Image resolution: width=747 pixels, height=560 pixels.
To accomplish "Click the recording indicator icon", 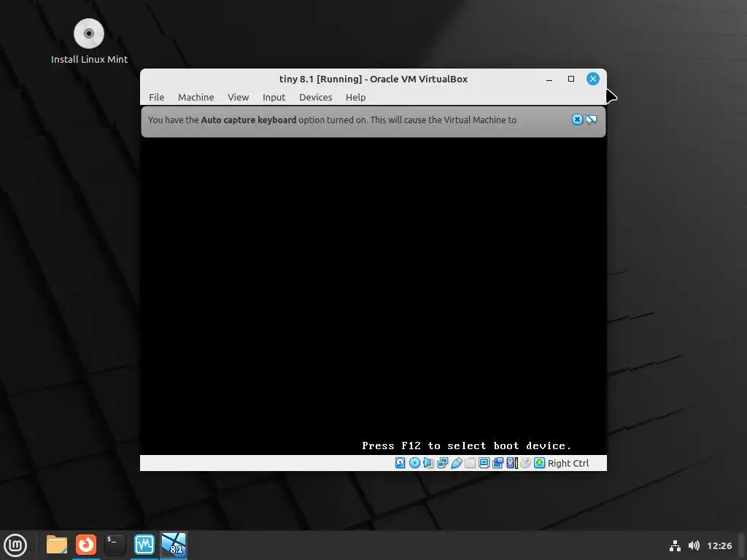I will (498, 463).
